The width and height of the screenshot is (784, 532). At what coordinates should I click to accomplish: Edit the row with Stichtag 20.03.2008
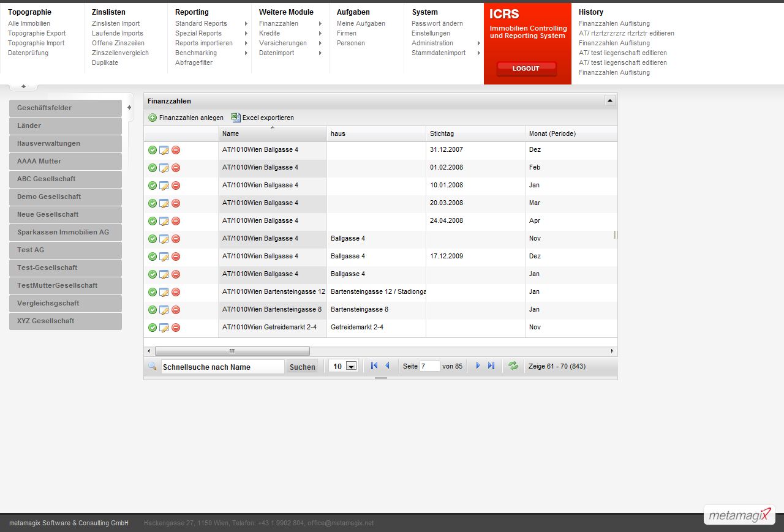164,203
